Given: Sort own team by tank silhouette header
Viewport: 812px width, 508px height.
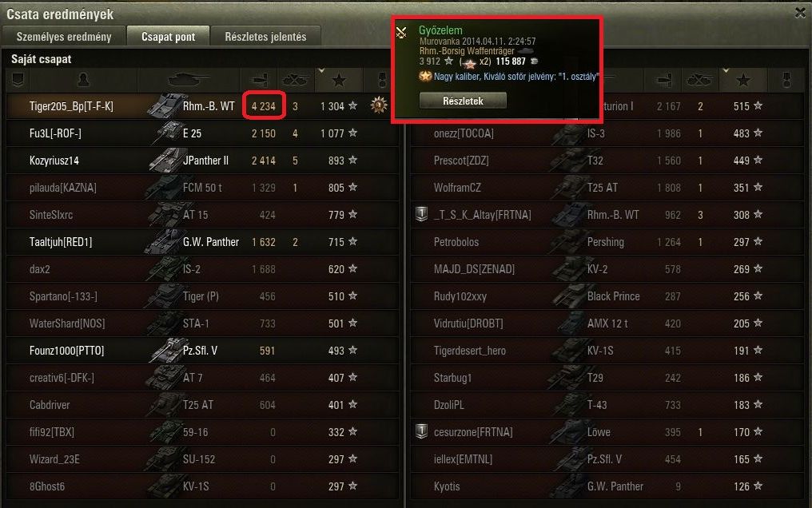Looking at the screenshot, I should (189, 80).
